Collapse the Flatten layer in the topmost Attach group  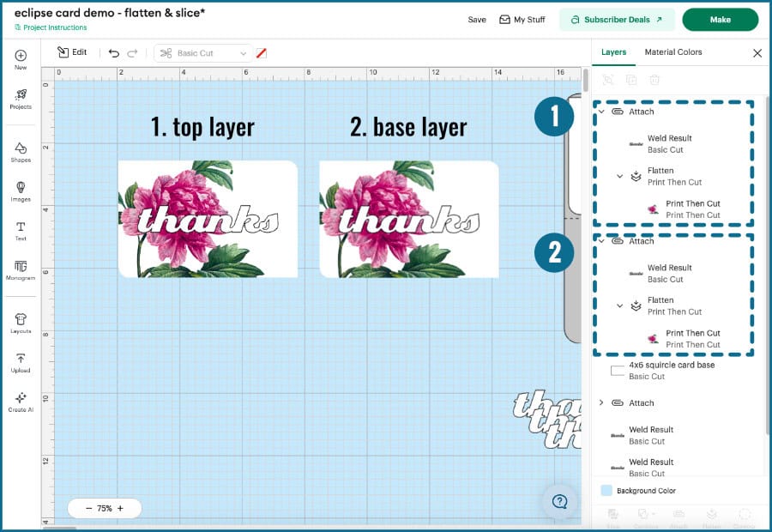click(620, 176)
